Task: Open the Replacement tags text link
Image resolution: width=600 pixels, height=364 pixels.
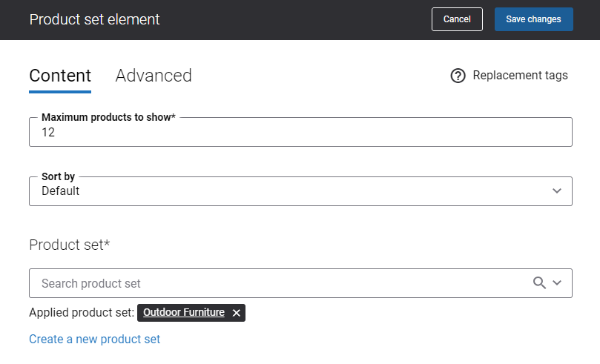Action: (520, 76)
